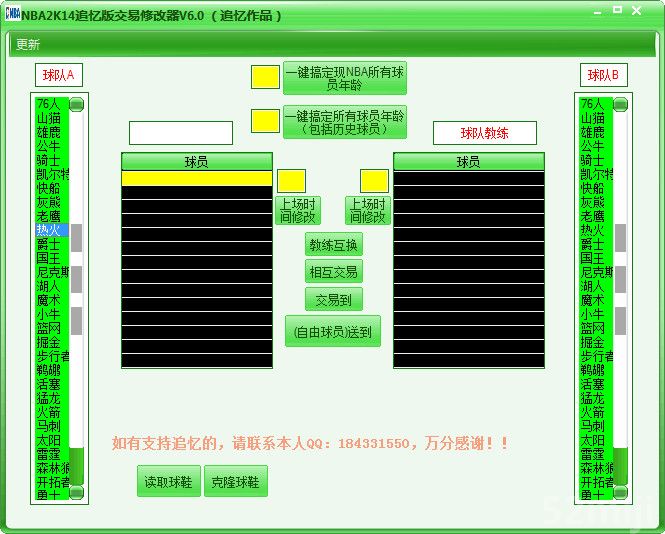Click the 球队教练 text field
The height and width of the screenshot is (534, 665).
[484, 133]
